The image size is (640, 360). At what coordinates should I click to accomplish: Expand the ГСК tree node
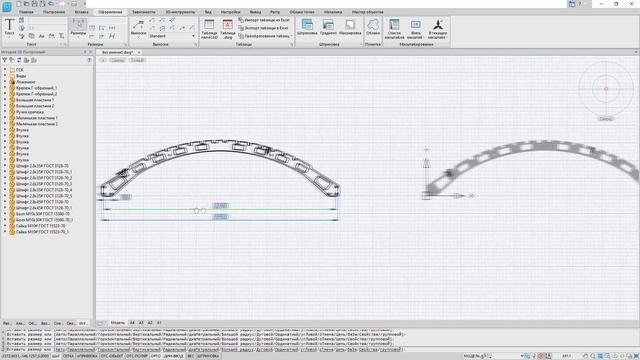pyautogui.click(x=5, y=70)
